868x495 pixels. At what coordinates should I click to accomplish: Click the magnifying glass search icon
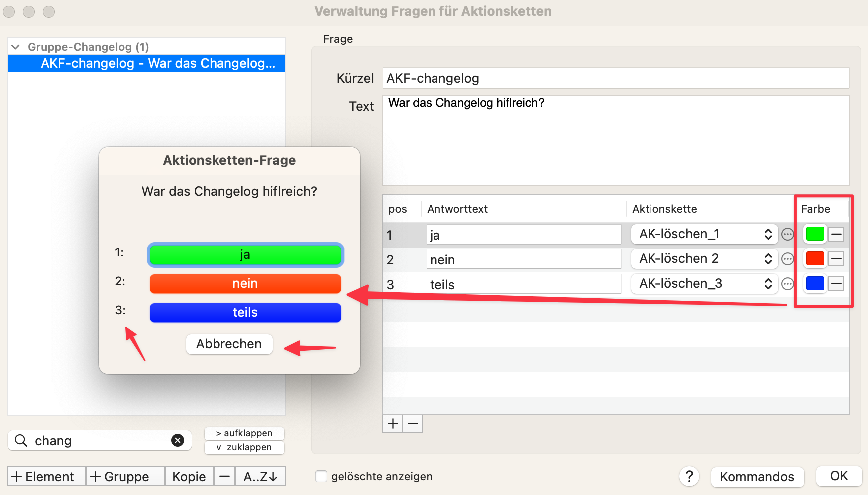coord(21,440)
